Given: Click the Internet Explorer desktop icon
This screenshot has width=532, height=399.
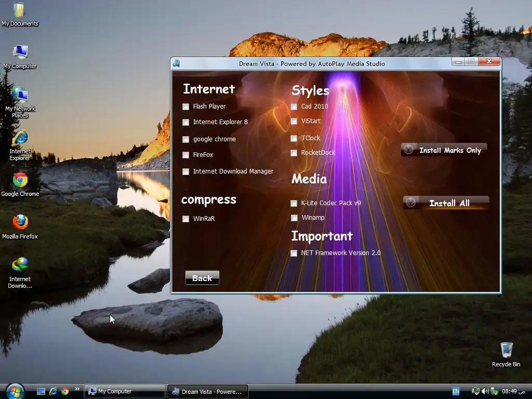Looking at the screenshot, I should [x=20, y=145].
